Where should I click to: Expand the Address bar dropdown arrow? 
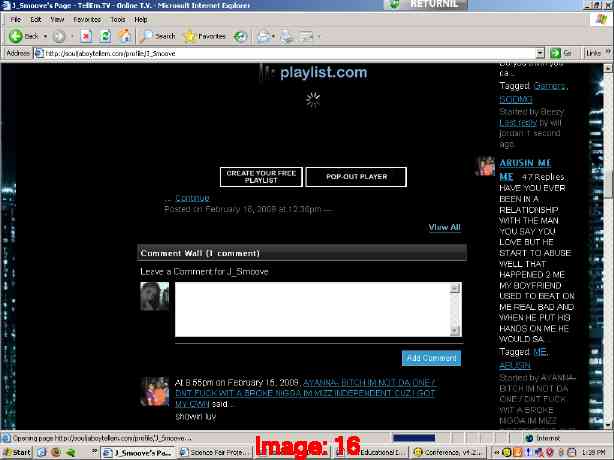pyautogui.click(x=540, y=53)
